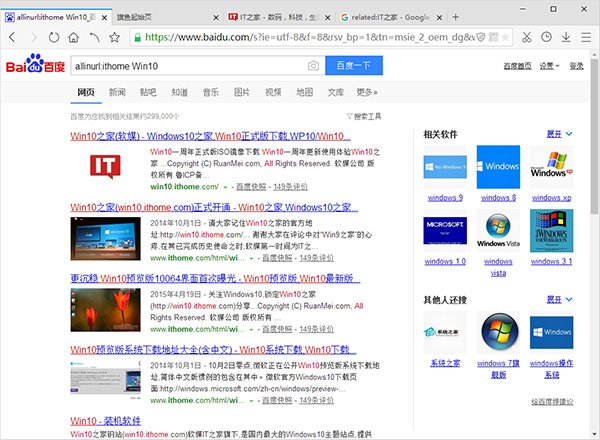The image size is (600, 440).
Task: Open the scissors screenshot tool
Action: tap(529, 37)
